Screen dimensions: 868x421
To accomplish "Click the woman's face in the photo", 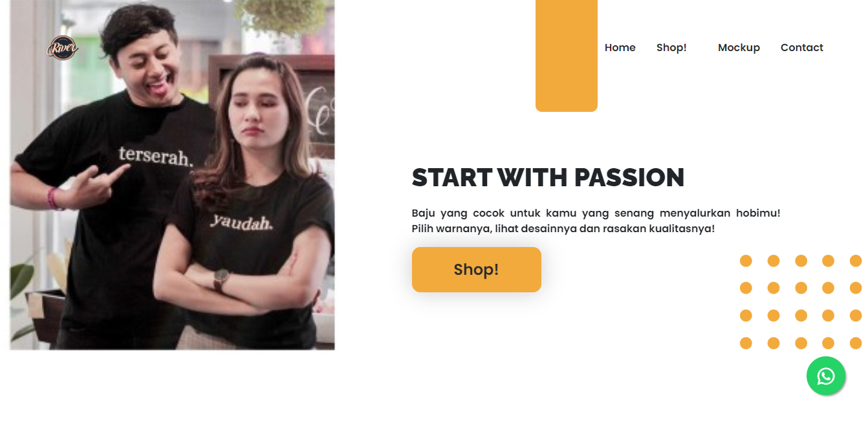I will (x=254, y=108).
